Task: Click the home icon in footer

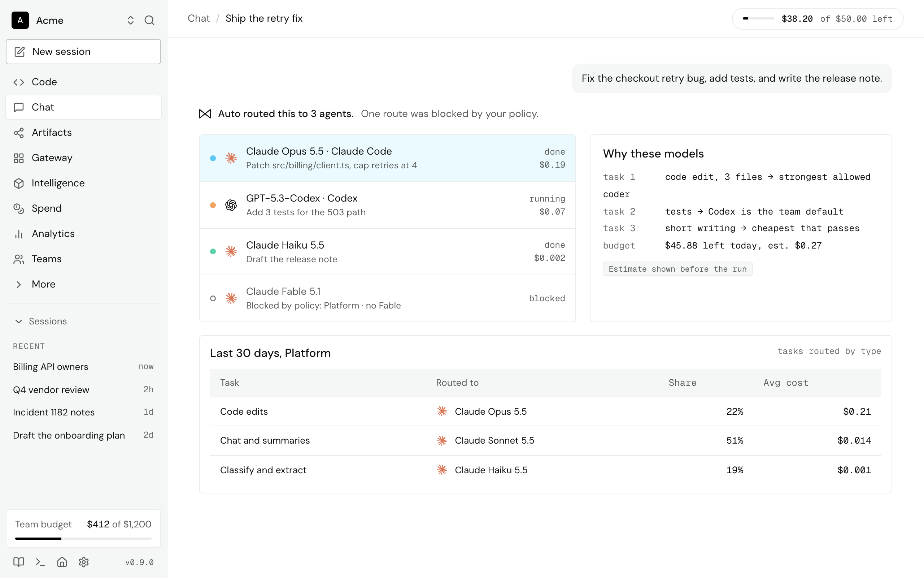Action: click(x=62, y=562)
